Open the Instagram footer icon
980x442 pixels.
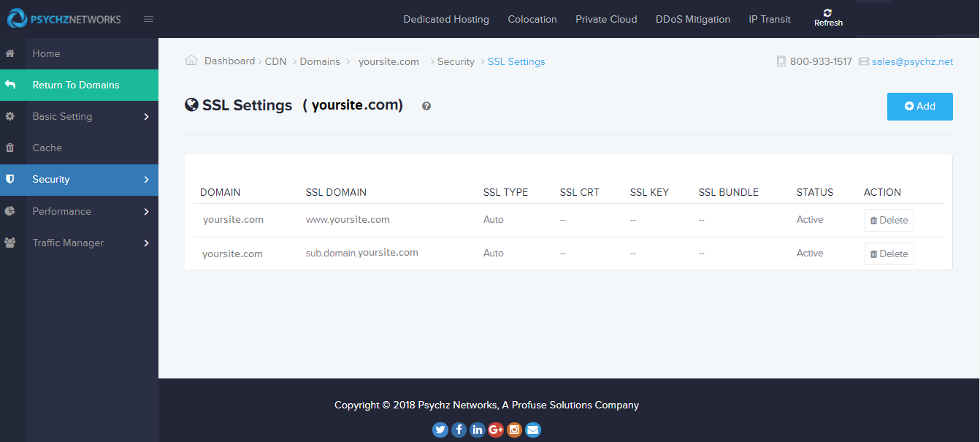[x=514, y=430]
